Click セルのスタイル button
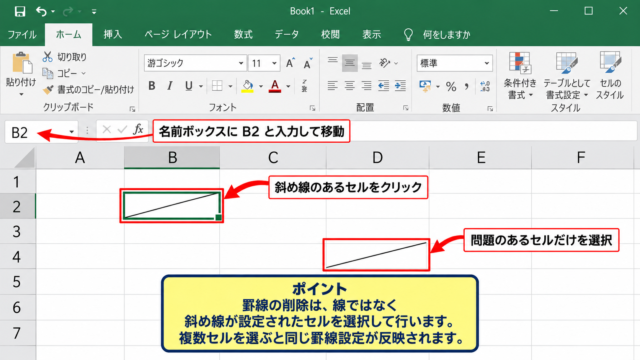 pos(610,76)
